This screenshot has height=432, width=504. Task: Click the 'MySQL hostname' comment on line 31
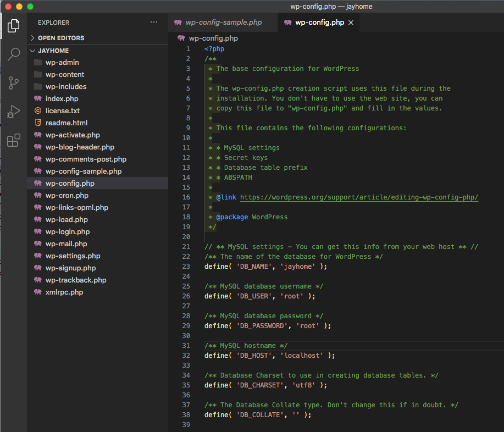click(246, 346)
